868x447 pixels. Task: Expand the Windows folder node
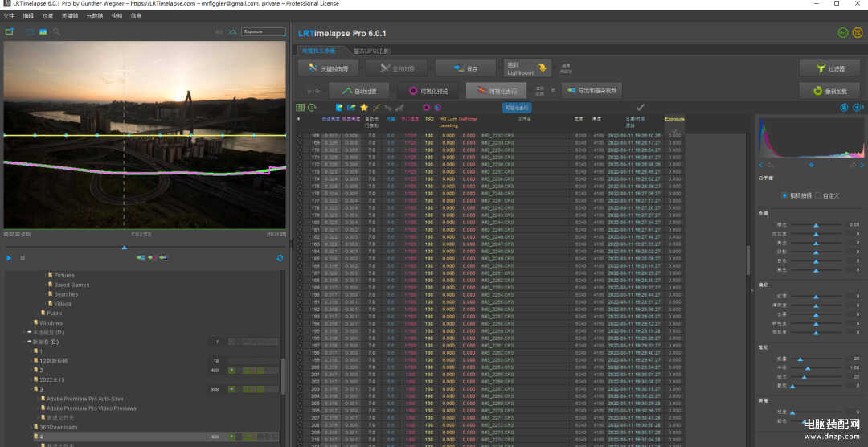pos(30,322)
